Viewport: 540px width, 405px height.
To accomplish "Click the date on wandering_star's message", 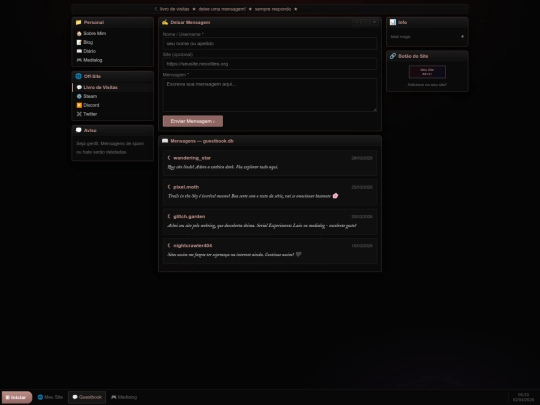I will pos(362,158).
